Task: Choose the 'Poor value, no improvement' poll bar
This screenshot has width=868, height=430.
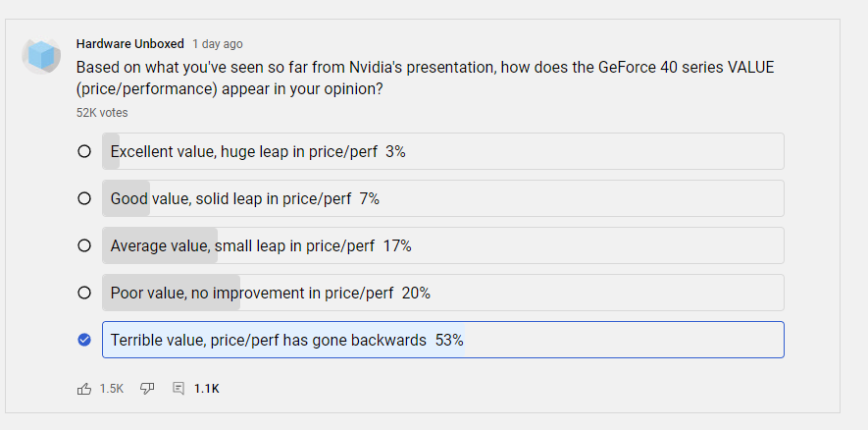Action: coord(443,293)
